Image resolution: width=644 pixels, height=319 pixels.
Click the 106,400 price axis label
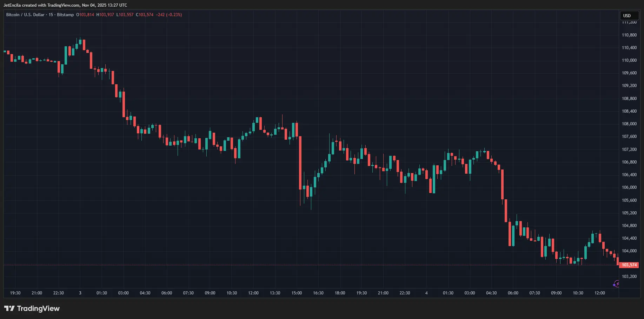point(629,175)
